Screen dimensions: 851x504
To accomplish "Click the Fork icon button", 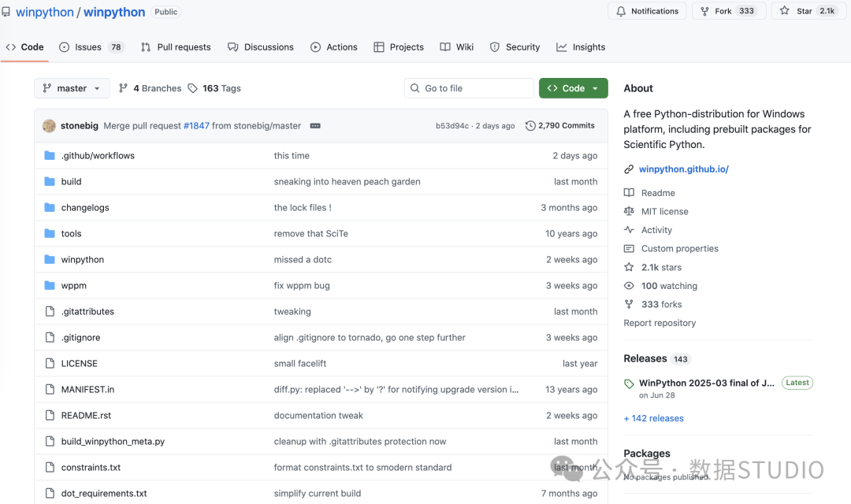I will coord(704,11).
